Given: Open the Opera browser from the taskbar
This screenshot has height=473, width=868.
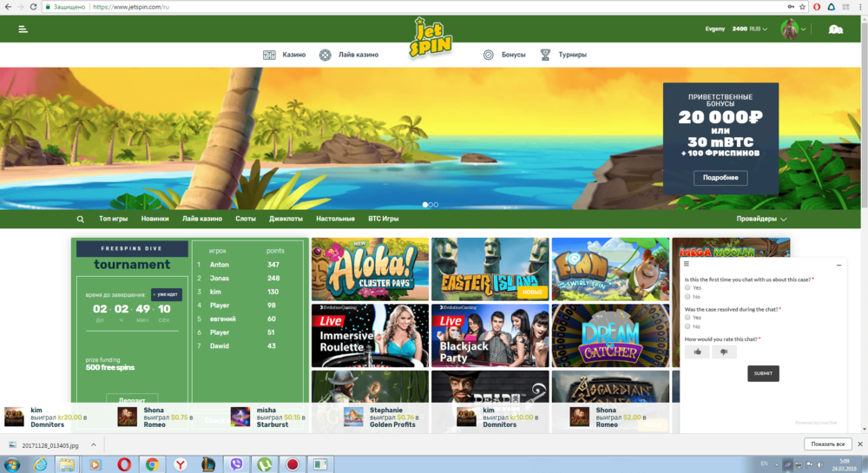Looking at the screenshot, I should pos(124,464).
